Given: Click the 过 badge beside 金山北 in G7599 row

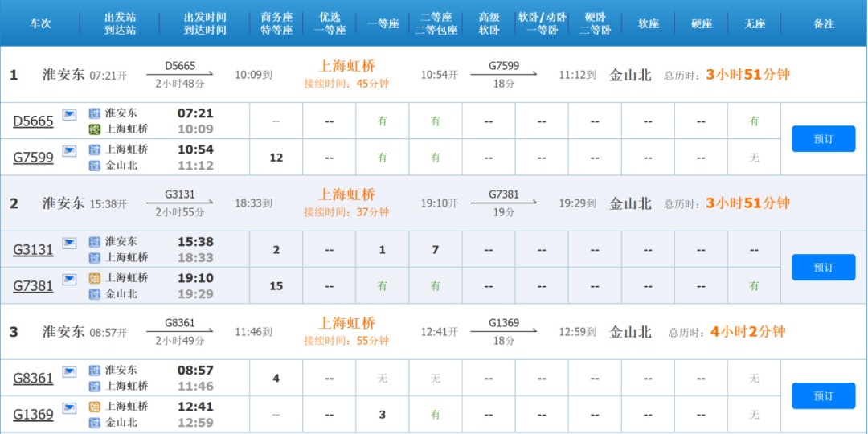Looking at the screenshot, I should (x=95, y=166).
